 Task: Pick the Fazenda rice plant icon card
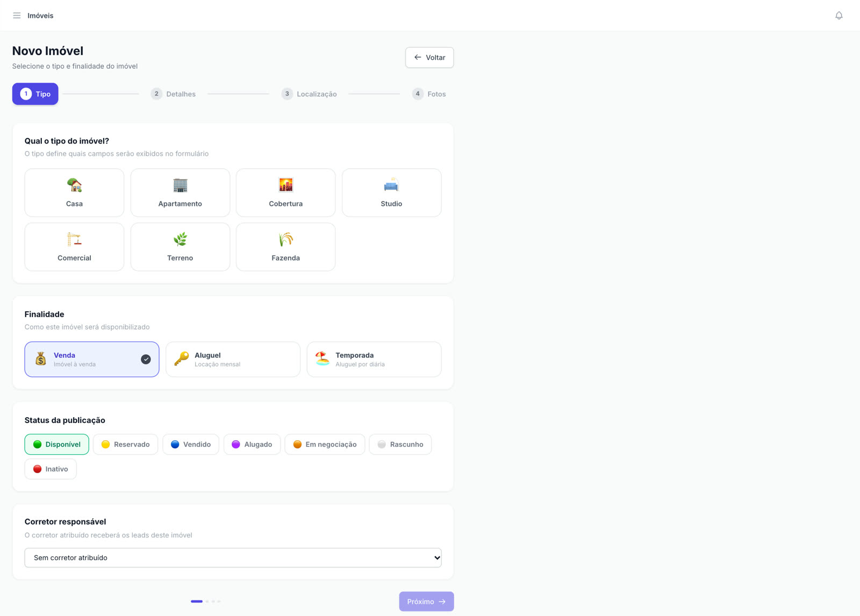point(285,247)
